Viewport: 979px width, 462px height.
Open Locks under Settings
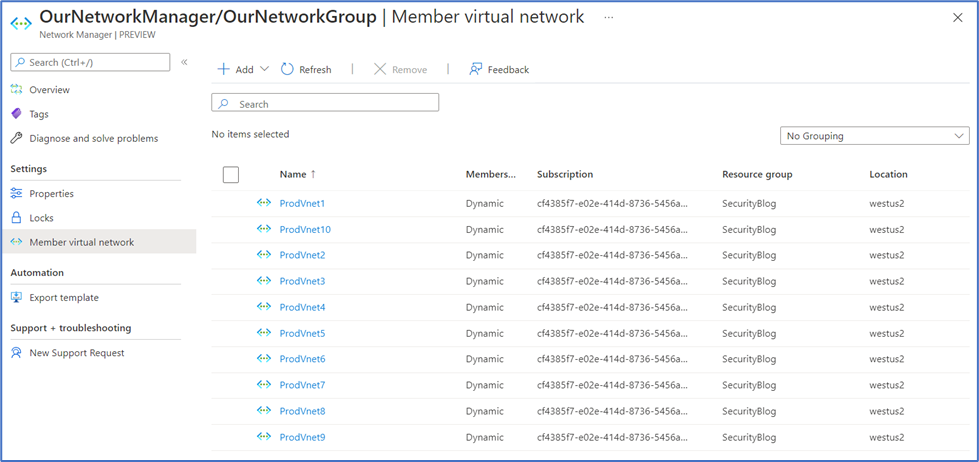41,218
